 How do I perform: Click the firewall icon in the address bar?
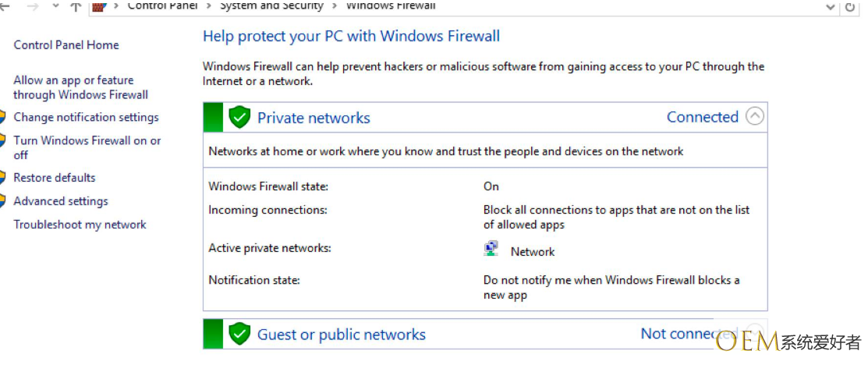point(99,6)
